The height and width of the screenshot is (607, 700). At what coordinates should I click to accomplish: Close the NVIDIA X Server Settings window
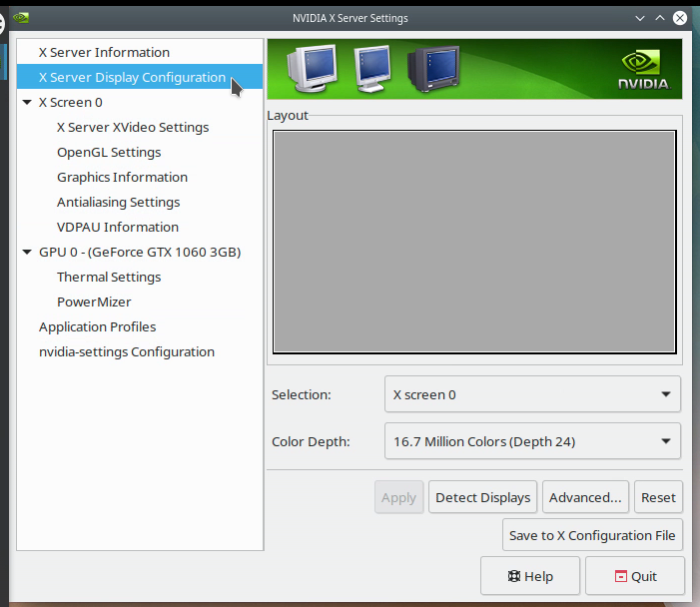(x=680, y=18)
